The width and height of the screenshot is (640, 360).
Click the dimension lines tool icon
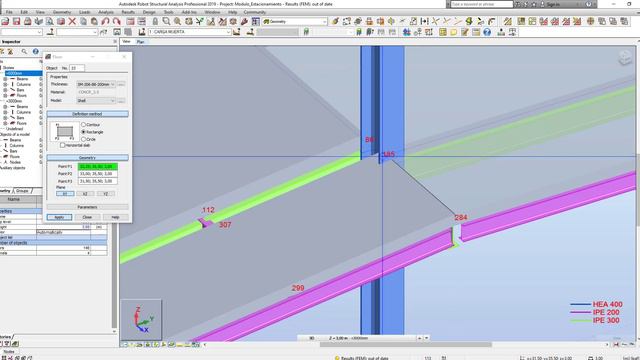pyautogui.click(x=424, y=21)
